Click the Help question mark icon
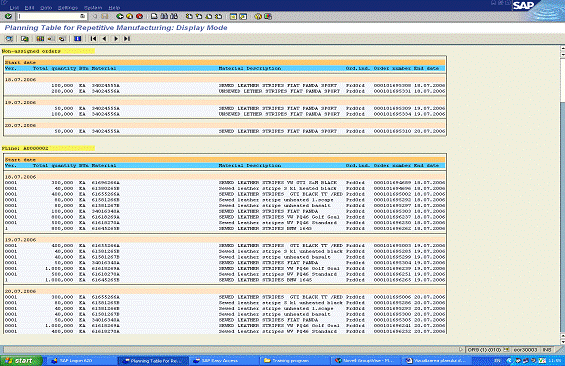Image resolution: width=565 pixels, height=366 pixels. pyautogui.click(x=258, y=16)
